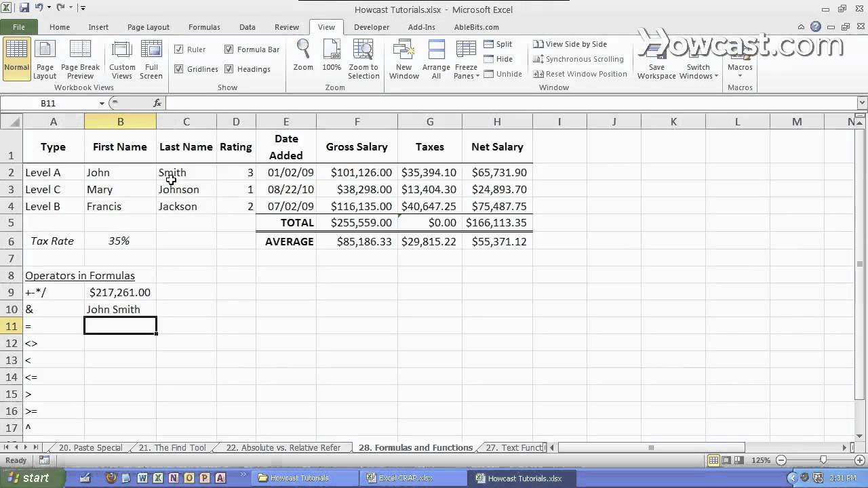868x488 pixels.
Task: Open the File tab
Action: (x=19, y=27)
